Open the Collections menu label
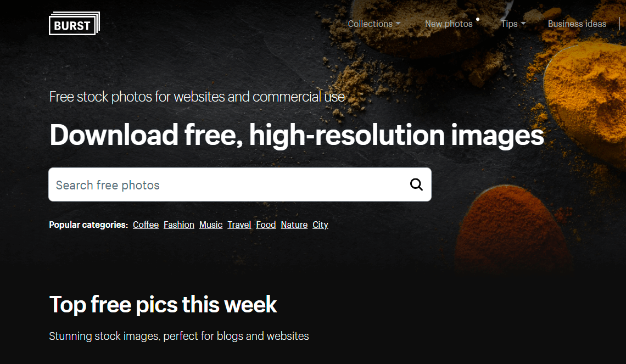The height and width of the screenshot is (364, 626). (x=370, y=24)
